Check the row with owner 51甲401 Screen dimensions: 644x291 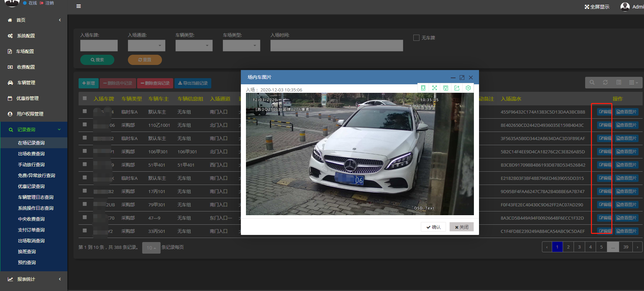pos(85,164)
